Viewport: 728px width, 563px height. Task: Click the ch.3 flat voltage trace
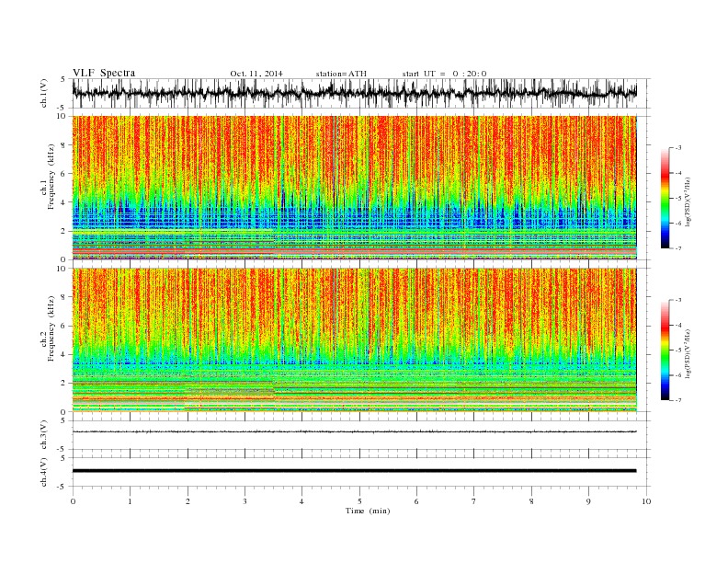pos(355,431)
